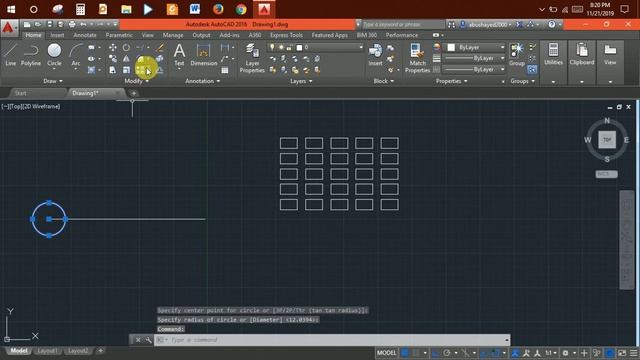The image size is (640, 360).
Task: Click the Copy tool icon
Action: pos(113,59)
